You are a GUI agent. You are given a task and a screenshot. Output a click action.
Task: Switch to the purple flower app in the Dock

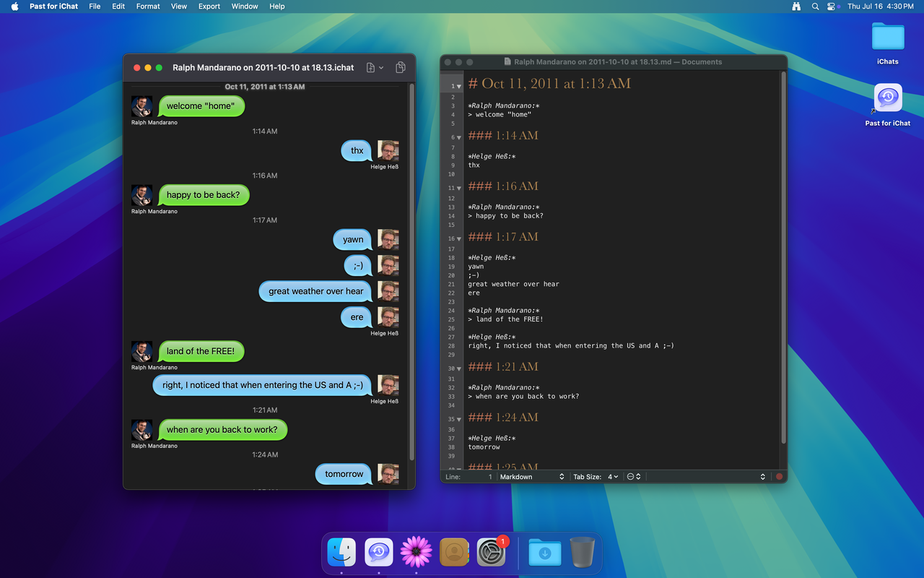click(417, 553)
